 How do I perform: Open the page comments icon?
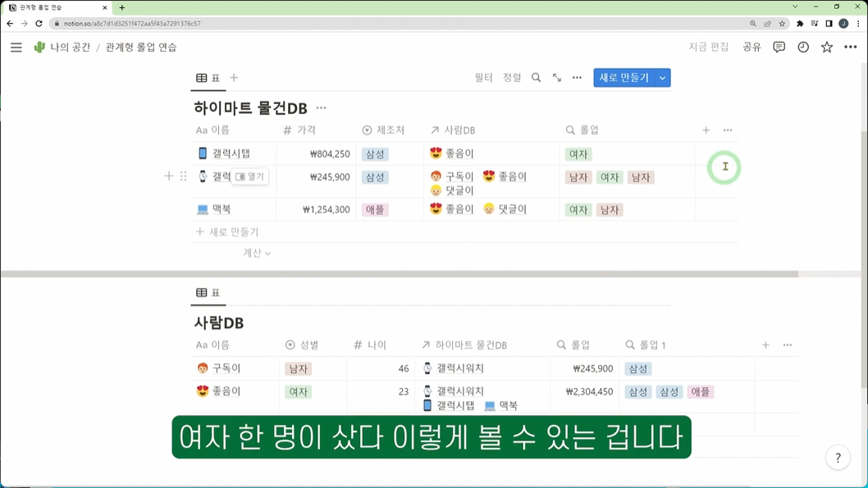tap(779, 47)
